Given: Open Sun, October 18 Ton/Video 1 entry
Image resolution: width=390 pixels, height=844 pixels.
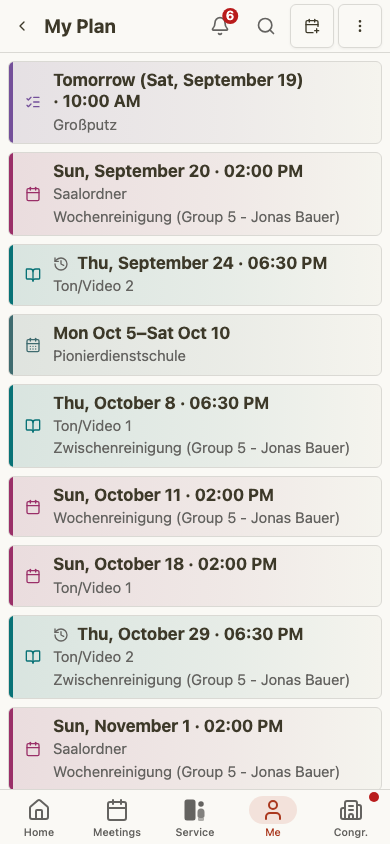Looking at the screenshot, I should 195,576.
